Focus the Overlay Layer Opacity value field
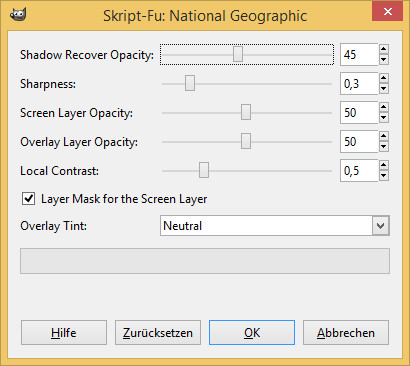410x366 pixels. click(x=359, y=141)
